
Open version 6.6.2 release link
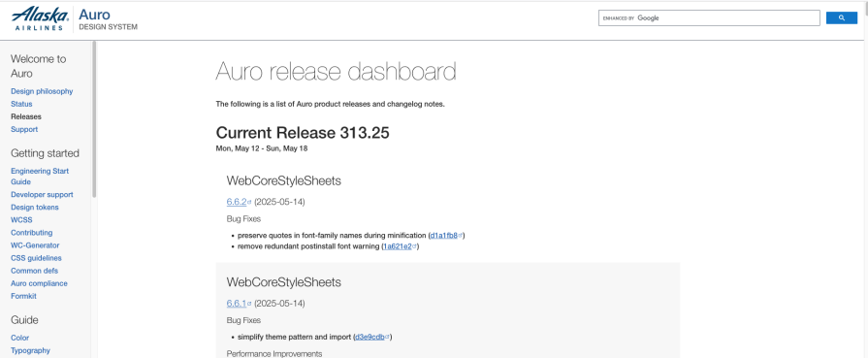point(237,202)
